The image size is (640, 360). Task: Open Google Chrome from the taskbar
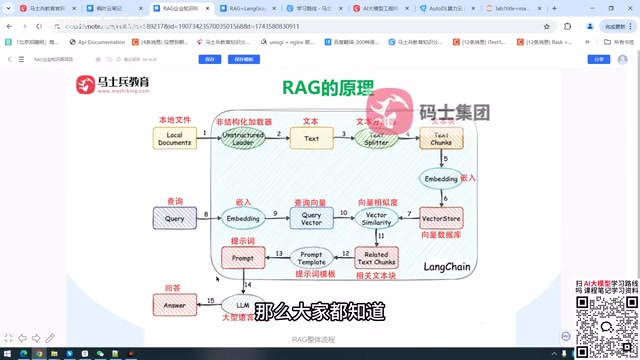(39, 353)
